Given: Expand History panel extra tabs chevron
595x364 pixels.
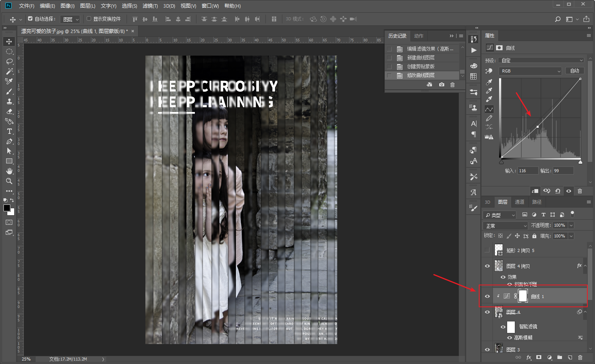Looking at the screenshot, I should [x=452, y=36].
